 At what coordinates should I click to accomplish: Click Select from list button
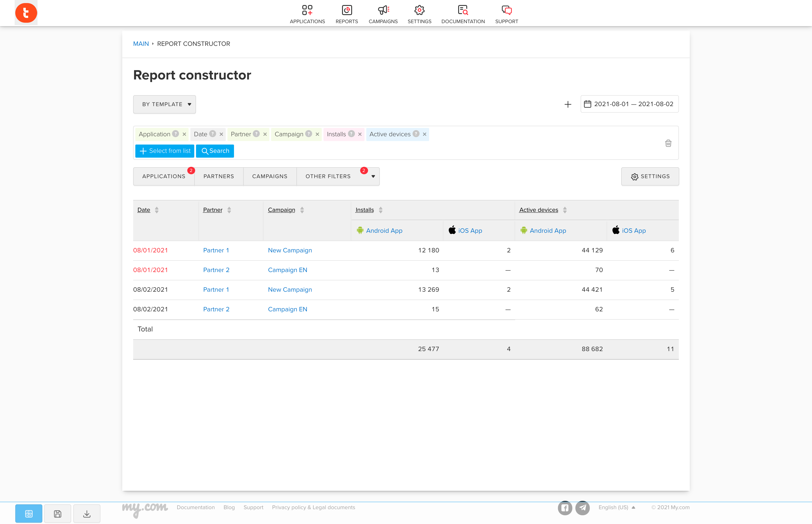pos(165,151)
